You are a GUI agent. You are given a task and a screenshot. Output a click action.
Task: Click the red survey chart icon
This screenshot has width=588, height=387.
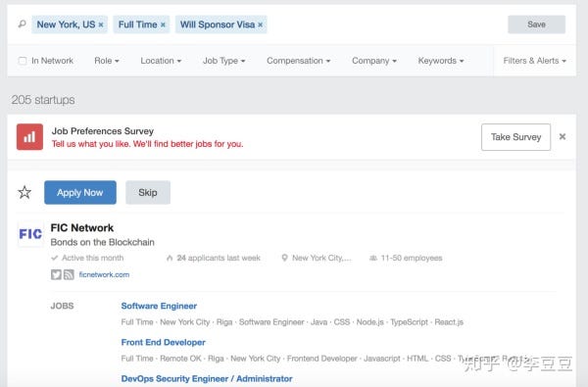tap(29, 137)
